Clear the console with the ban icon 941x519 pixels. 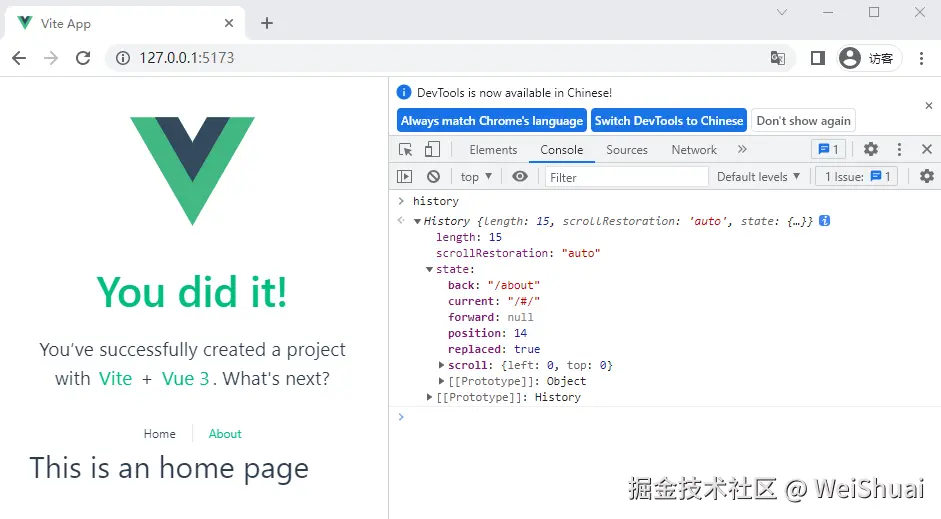(433, 176)
